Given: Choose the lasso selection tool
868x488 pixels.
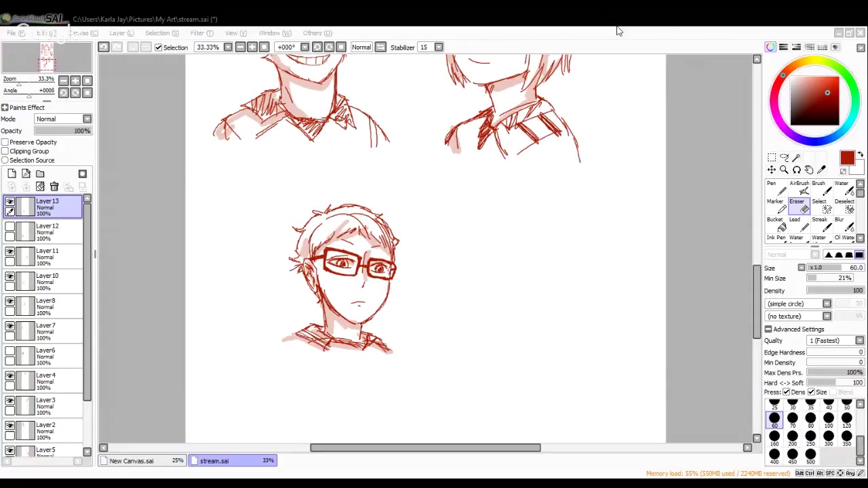Looking at the screenshot, I should click(784, 157).
